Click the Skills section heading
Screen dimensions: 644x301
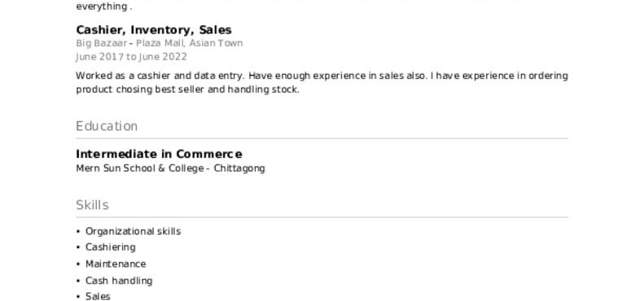93,205
